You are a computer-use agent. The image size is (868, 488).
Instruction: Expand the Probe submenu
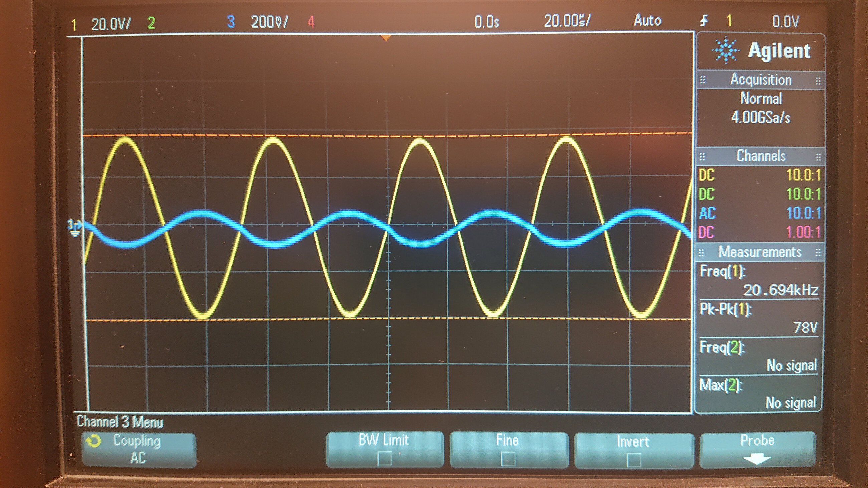coord(757,449)
